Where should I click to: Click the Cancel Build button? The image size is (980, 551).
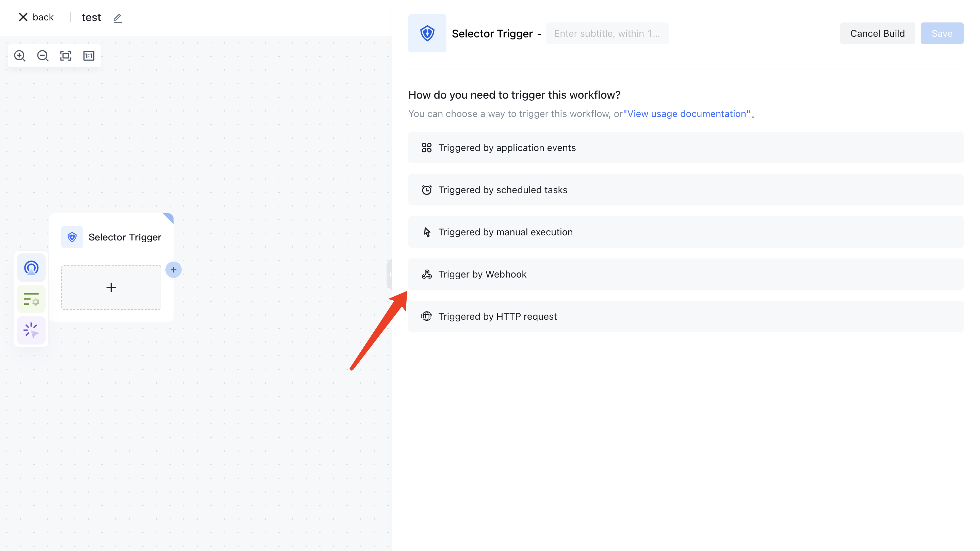click(877, 33)
